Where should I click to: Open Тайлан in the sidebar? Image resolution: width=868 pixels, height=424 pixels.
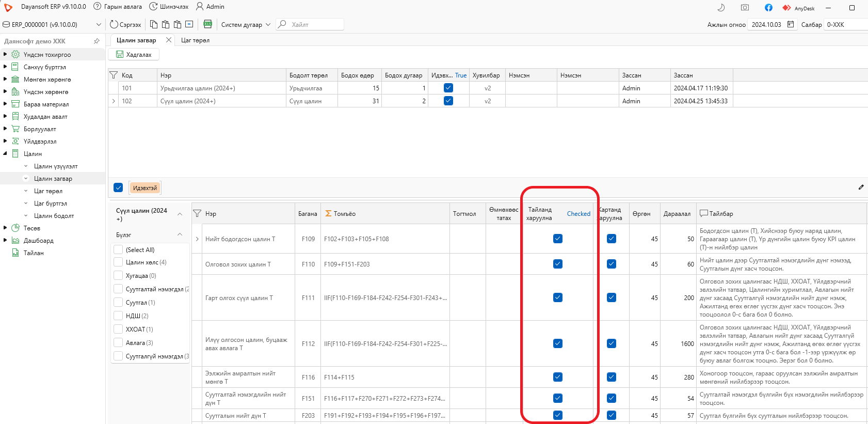click(x=34, y=253)
